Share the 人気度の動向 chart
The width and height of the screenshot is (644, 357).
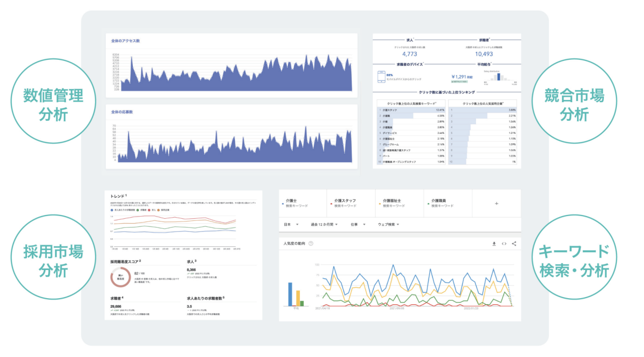pyautogui.click(x=514, y=244)
